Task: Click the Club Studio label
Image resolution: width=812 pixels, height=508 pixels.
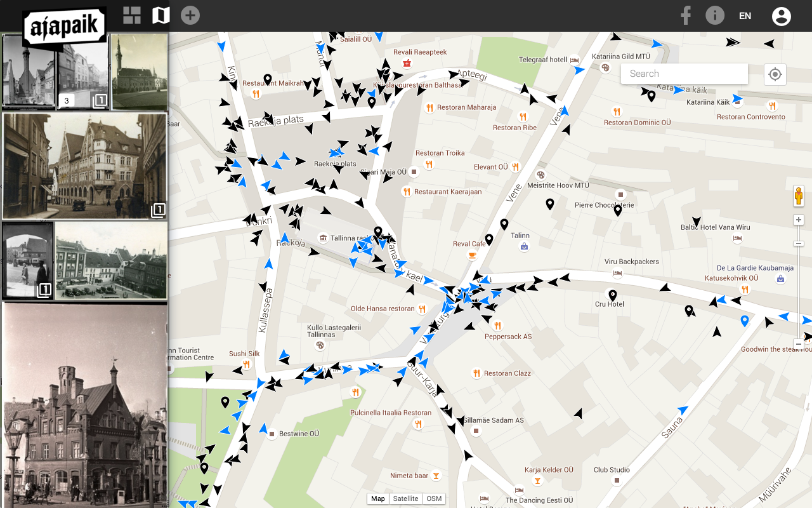Action: coord(612,470)
